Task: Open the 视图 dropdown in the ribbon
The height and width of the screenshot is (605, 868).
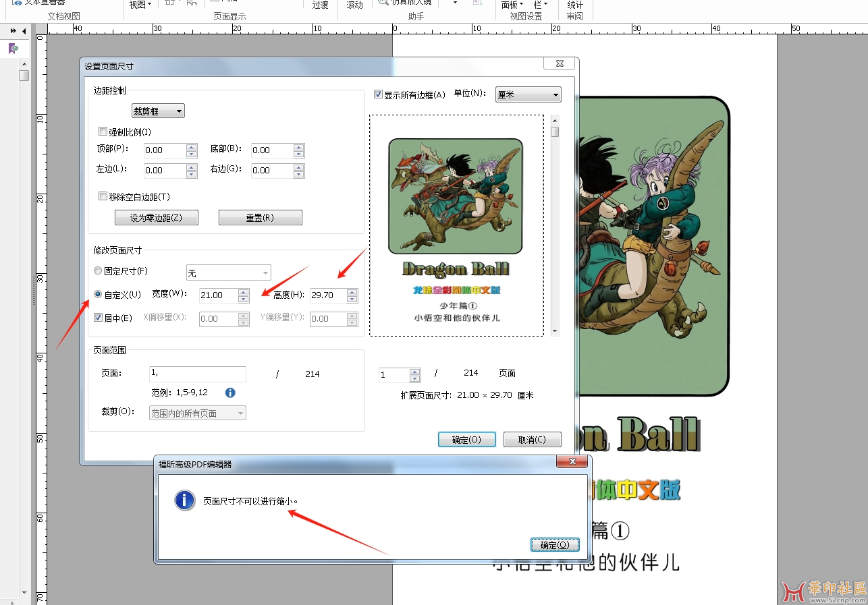Action: [x=140, y=5]
